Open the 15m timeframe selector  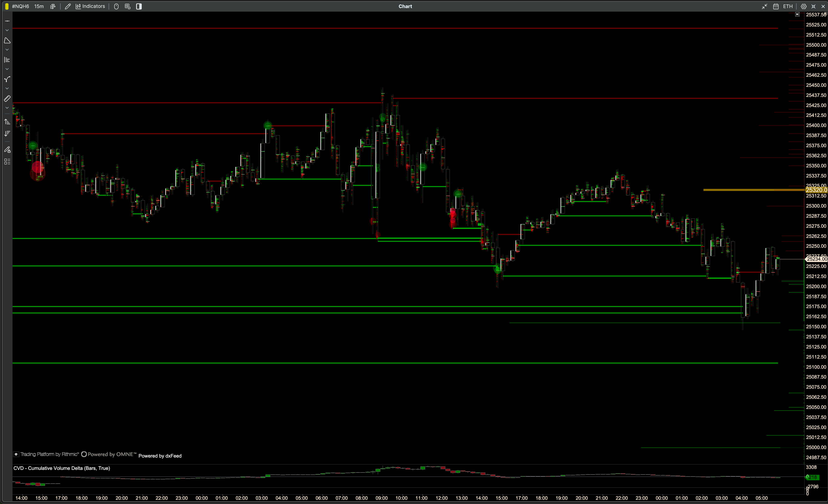[x=39, y=6]
